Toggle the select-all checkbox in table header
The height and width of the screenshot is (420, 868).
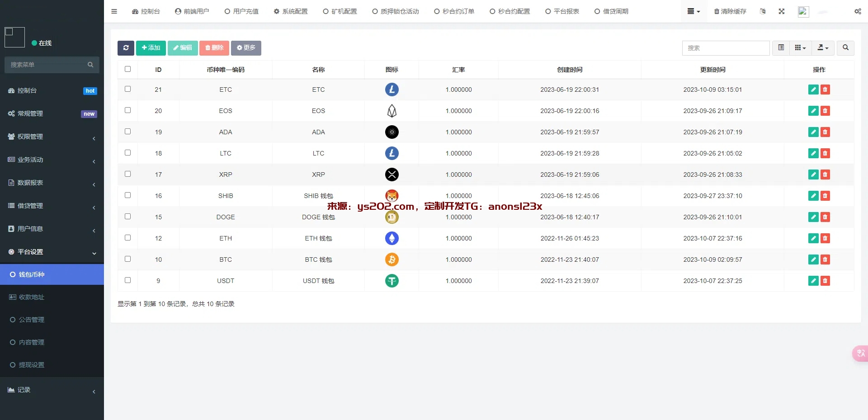coord(127,69)
